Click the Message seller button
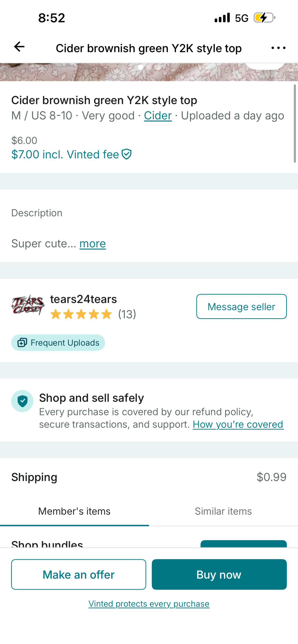 pyautogui.click(x=241, y=306)
